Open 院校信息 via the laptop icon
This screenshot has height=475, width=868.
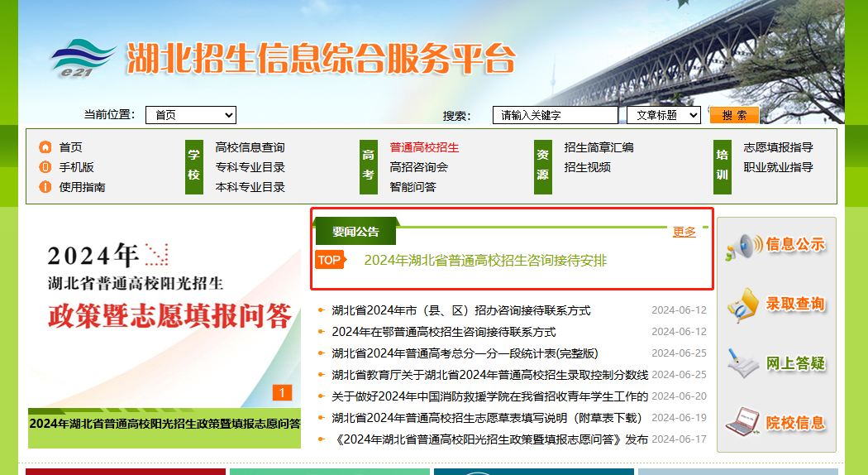tap(743, 423)
